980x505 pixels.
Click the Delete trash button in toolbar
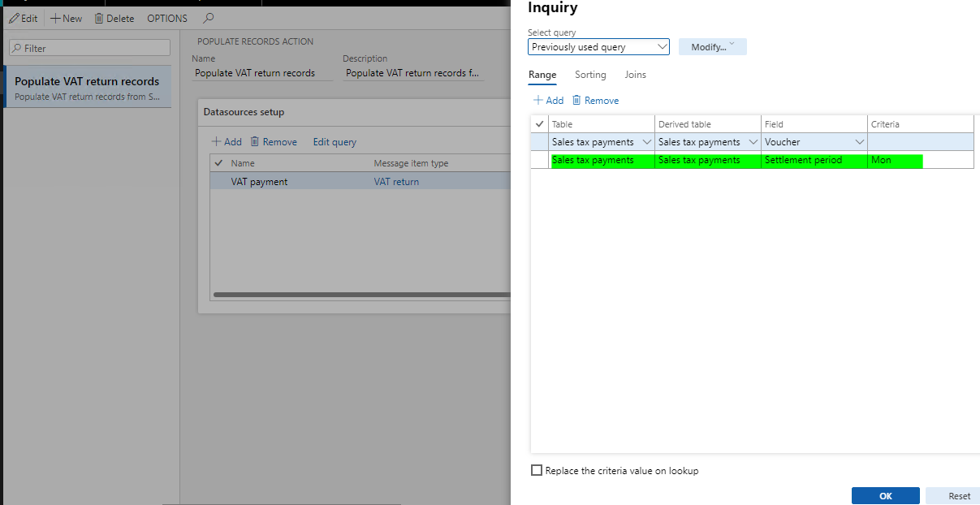pyautogui.click(x=114, y=18)
